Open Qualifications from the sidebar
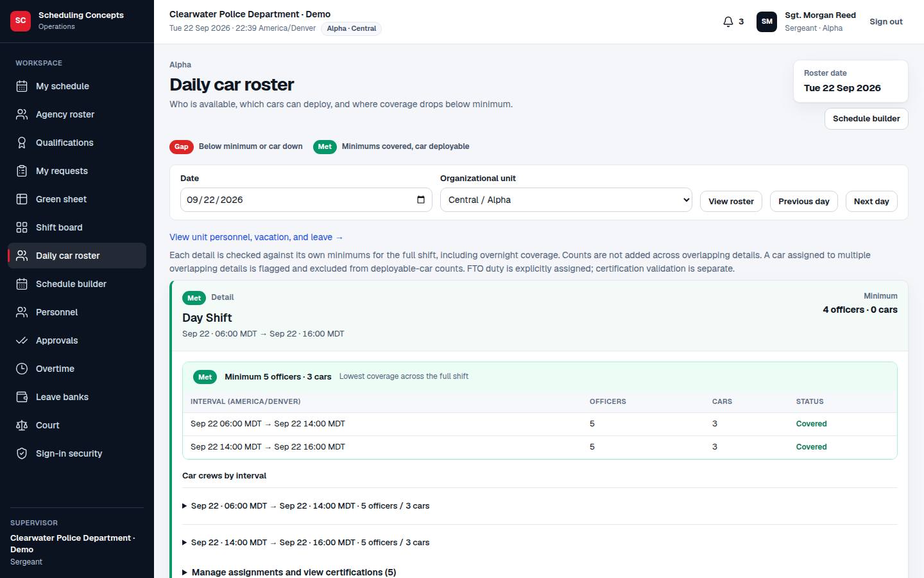Image resolution: width=924 pixels, height=578 pixels. coord(77,143)
